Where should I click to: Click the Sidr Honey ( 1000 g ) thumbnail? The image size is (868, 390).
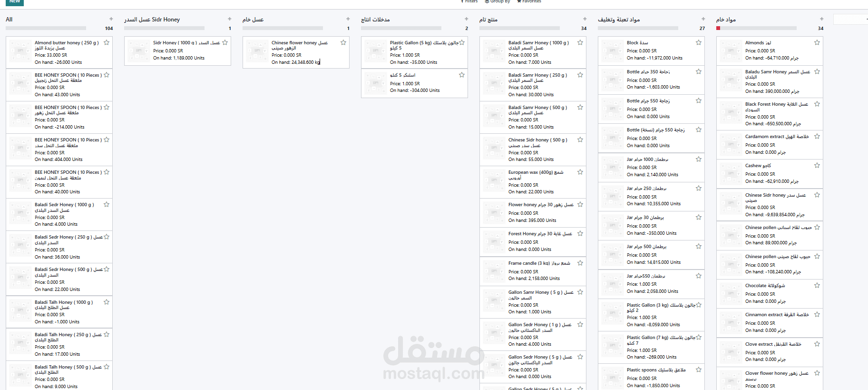pyautogui.click(x=139, y=51)
